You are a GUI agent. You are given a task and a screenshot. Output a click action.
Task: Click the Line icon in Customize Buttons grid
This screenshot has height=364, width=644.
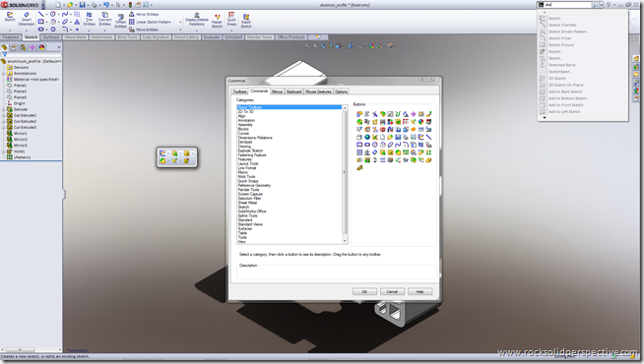[x=428, y=137]
